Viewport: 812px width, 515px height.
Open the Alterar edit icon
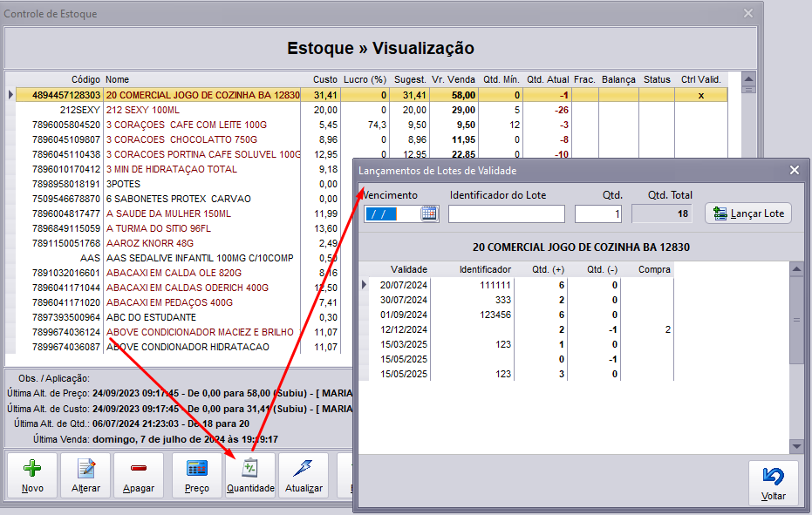point(86,469)
